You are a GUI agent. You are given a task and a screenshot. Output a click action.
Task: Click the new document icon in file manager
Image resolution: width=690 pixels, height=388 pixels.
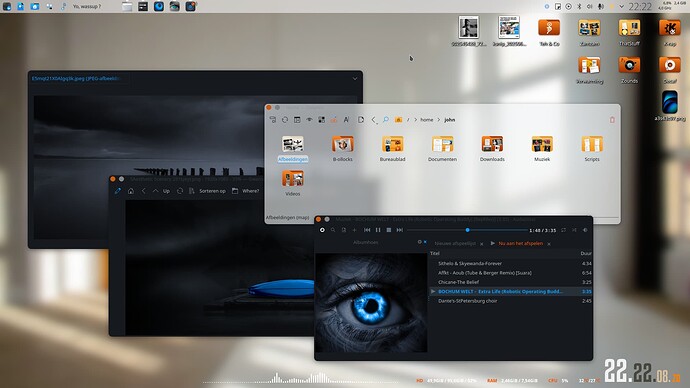click(361, 120)
